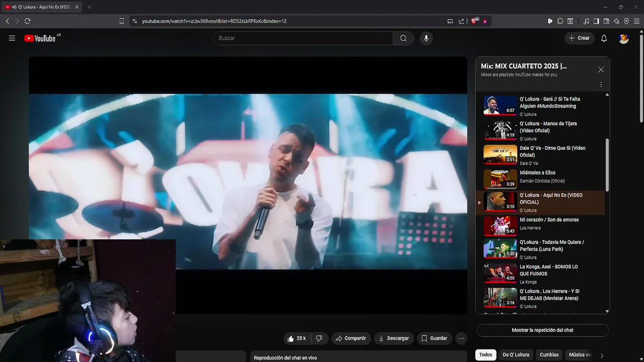Screen dimensions: 644x362
Task: Play Manos de Tijera from playlist
Action: click(540, 130)
